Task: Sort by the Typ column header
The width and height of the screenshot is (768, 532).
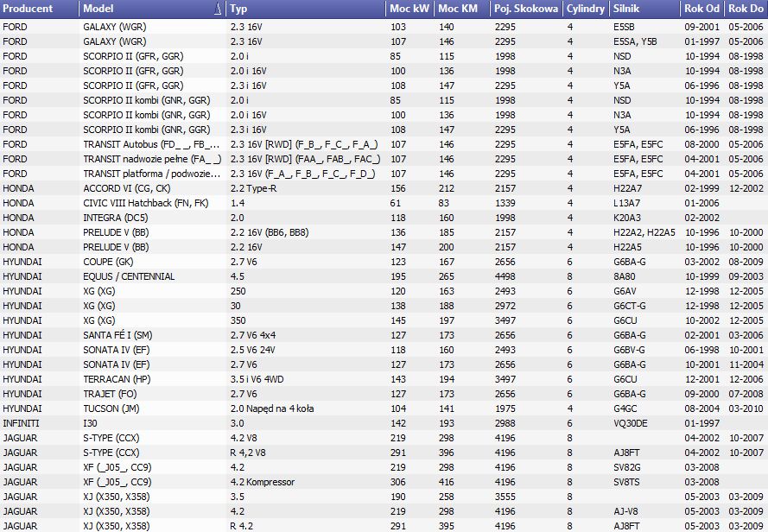Action: coord(306,9)
